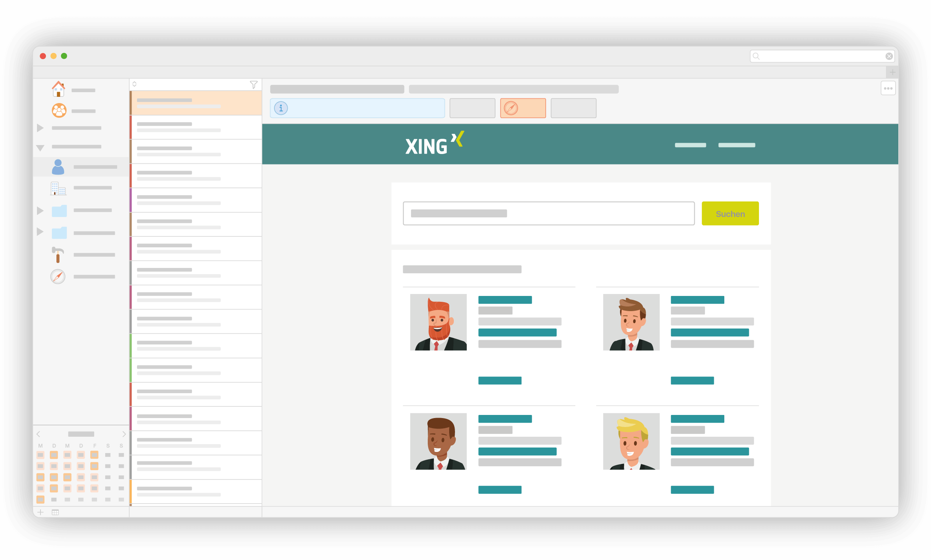This screenshot has width=931, height=560.
Task: Expand the lower folder disclosure triangle
Action: tap(40, 232)
